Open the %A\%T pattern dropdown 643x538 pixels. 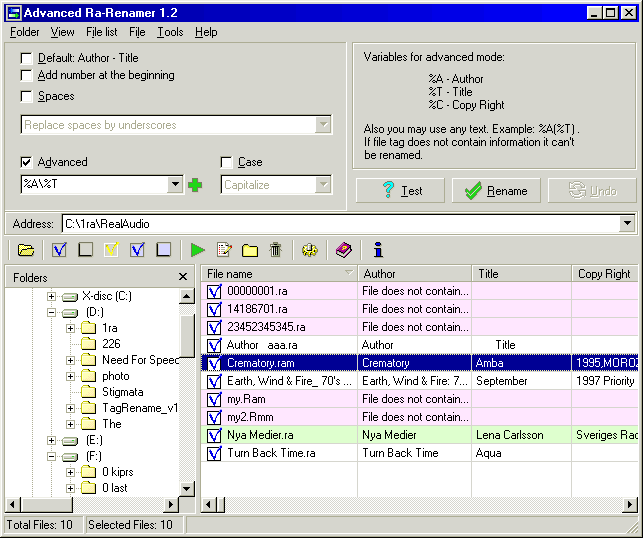176,185
